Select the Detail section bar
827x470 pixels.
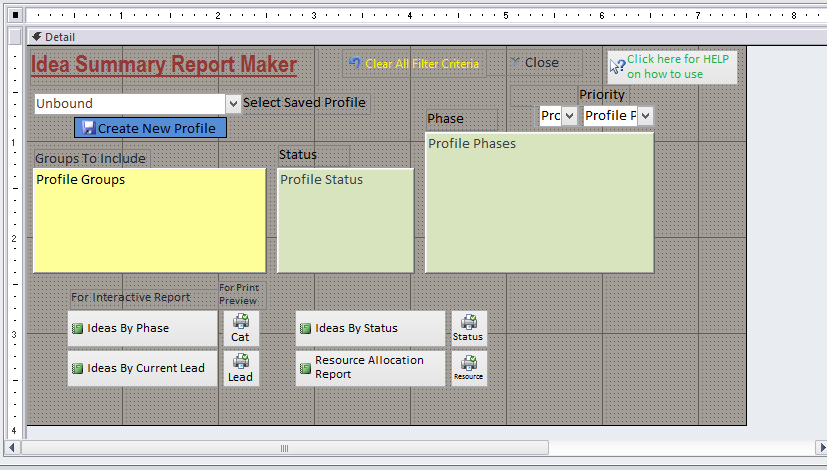pos(427,37)
